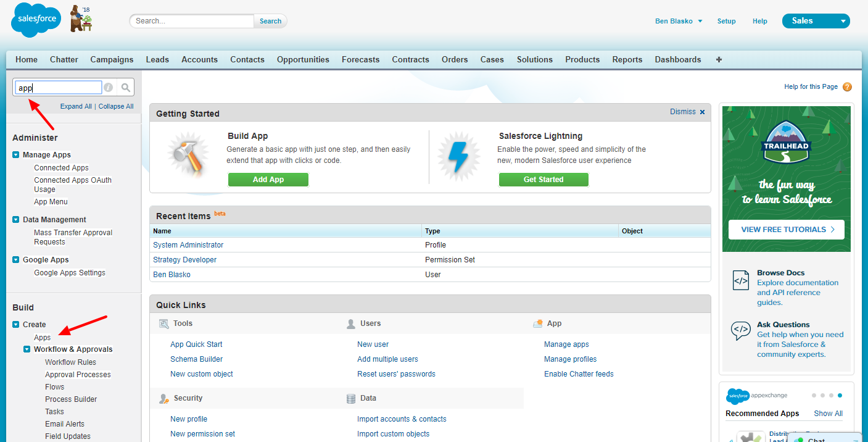Click the Get Started button
Image resolution: width=868 pixels, height=442 pixels.
[544, 180]
